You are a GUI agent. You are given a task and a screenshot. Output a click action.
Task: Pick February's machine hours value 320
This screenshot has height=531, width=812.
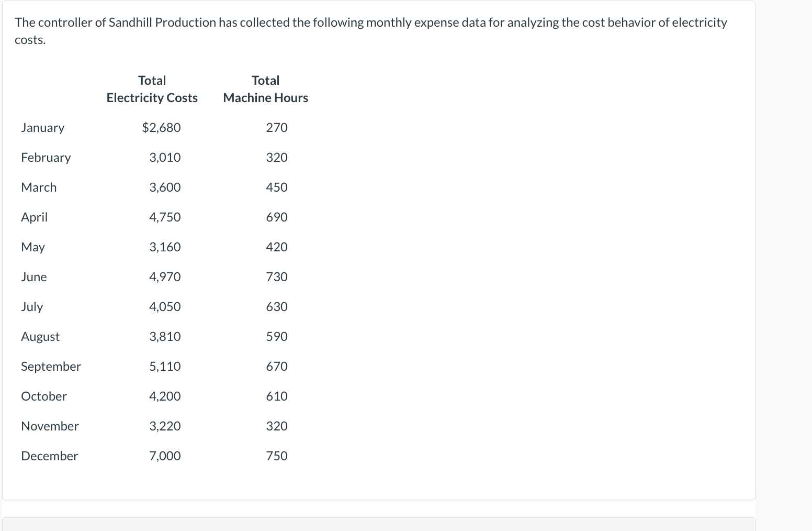coord(277,158)
